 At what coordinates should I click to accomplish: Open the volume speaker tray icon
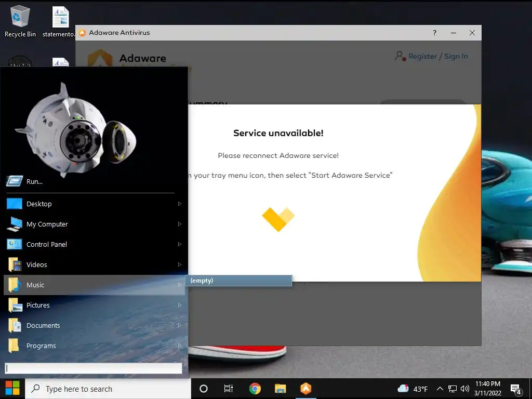coord(465,389)
